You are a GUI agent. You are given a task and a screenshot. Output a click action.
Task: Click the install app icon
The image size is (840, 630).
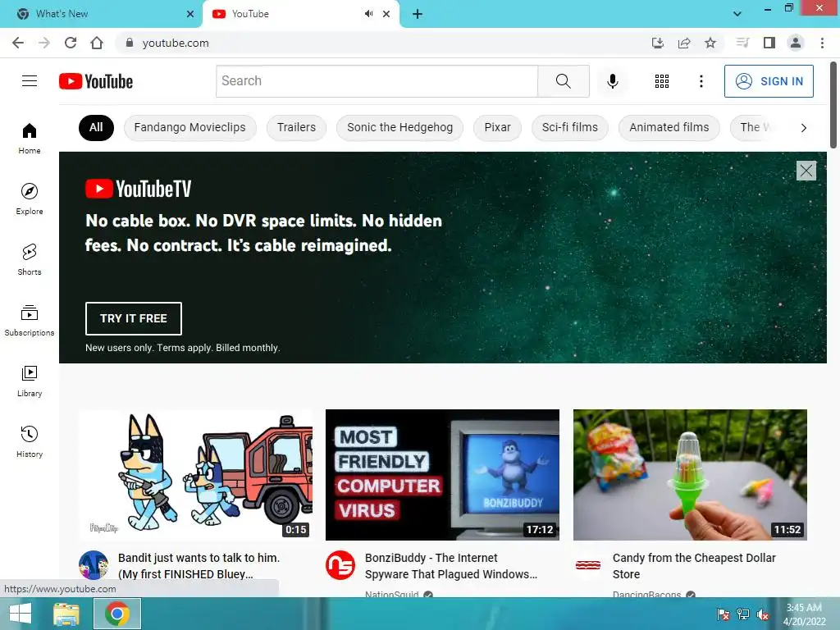[x=658, y=43]
